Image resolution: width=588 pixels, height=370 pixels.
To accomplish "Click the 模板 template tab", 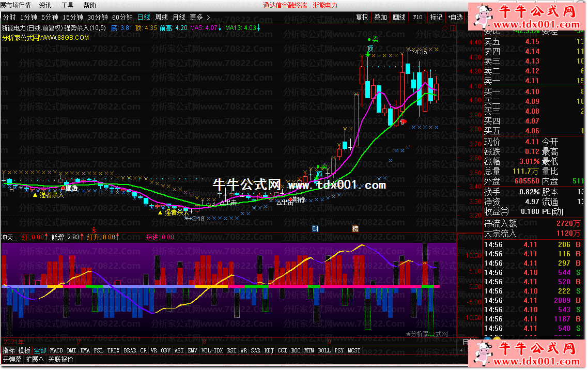I will [24, 350].
